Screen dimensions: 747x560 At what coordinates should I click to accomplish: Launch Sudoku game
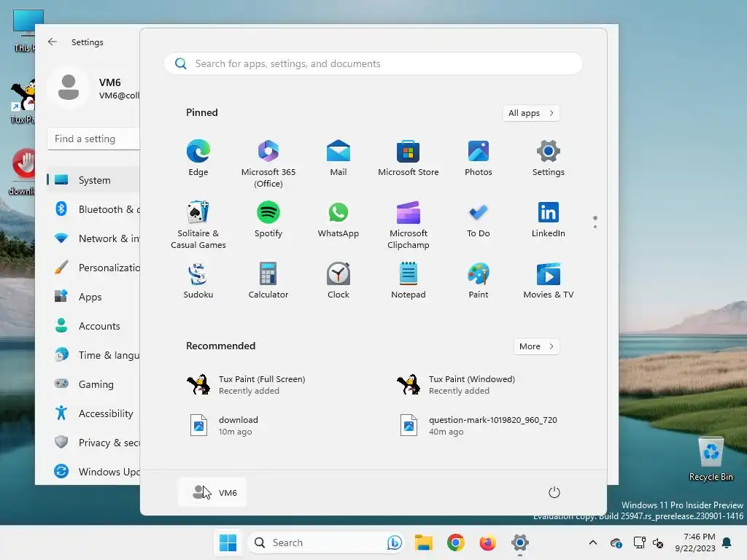(198, 281)
